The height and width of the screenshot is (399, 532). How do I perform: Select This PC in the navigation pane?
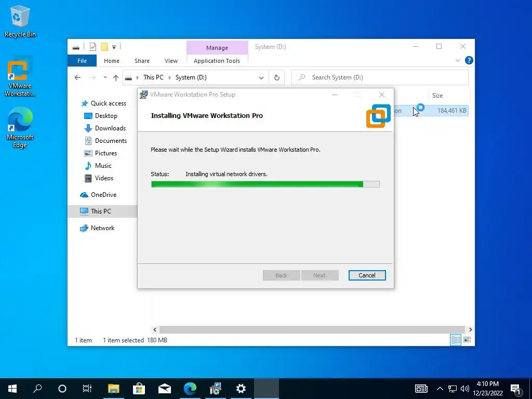click(x=102, y=211)
